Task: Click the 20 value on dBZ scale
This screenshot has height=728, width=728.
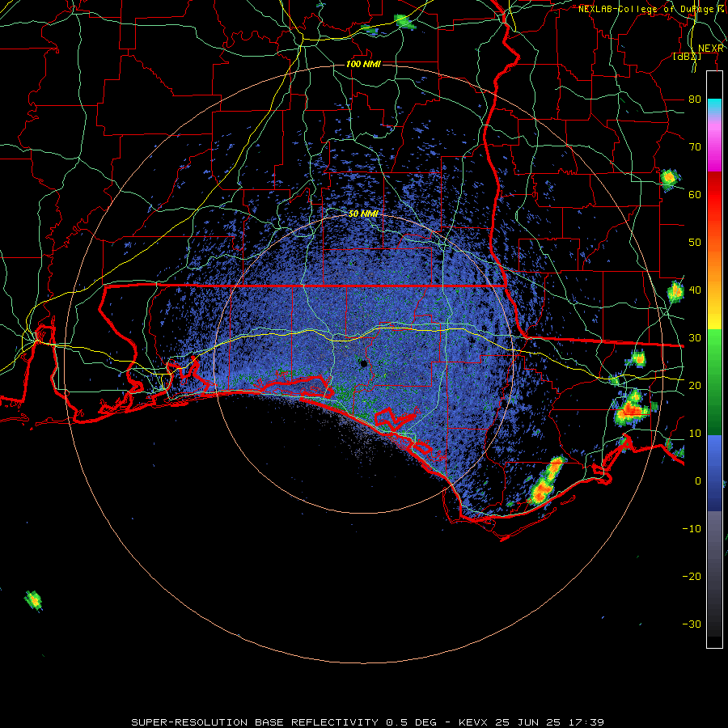Action: (x=695, y=385)
